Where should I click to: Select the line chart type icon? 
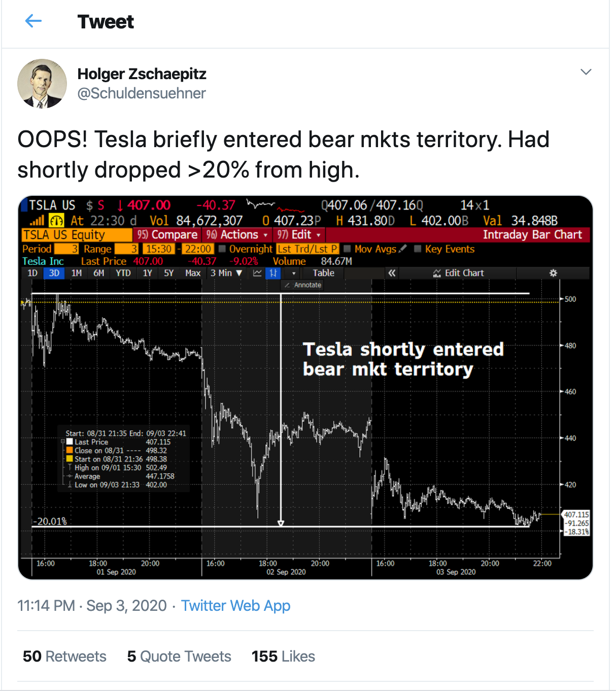(x=258, y=273)
